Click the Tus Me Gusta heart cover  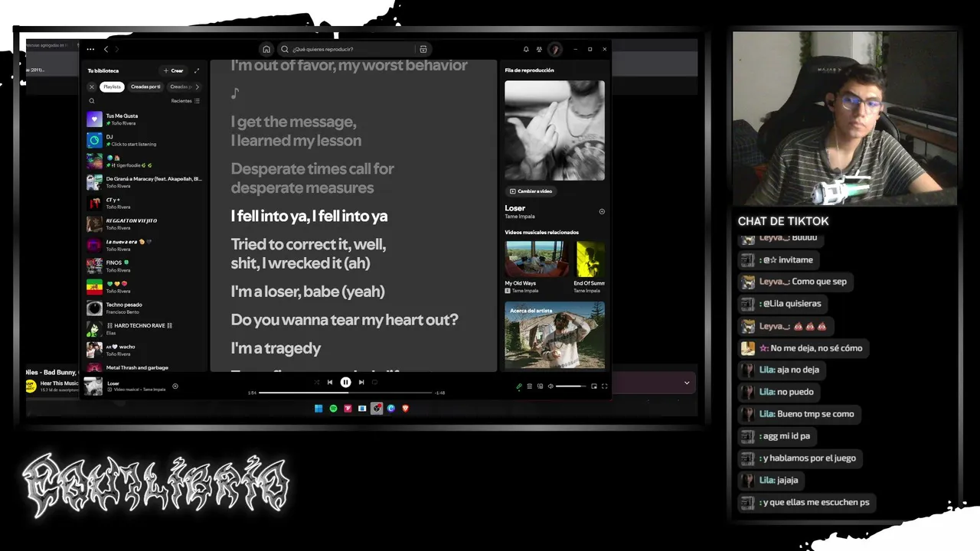click(x=94, y=119)
